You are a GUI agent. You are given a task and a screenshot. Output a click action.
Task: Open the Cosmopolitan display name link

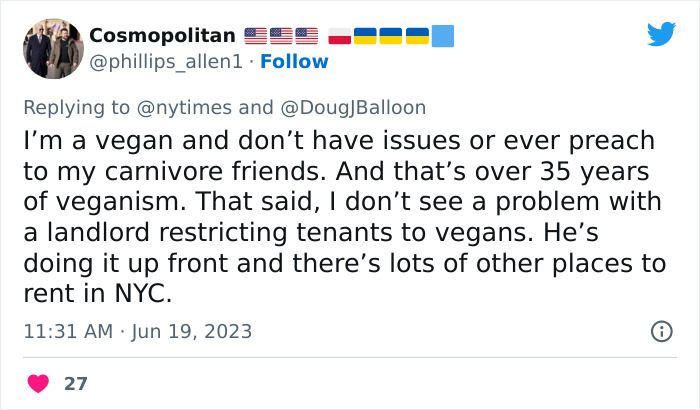(x=163, y=36)
